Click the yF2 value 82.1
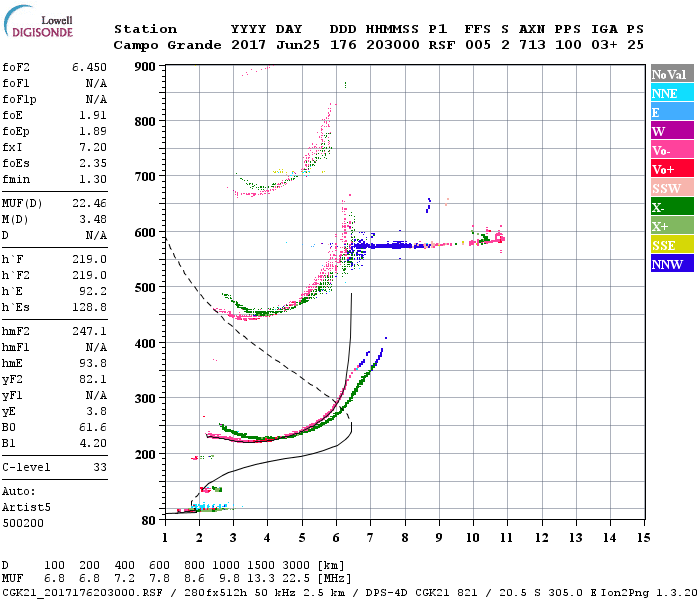 click(93, 379)
